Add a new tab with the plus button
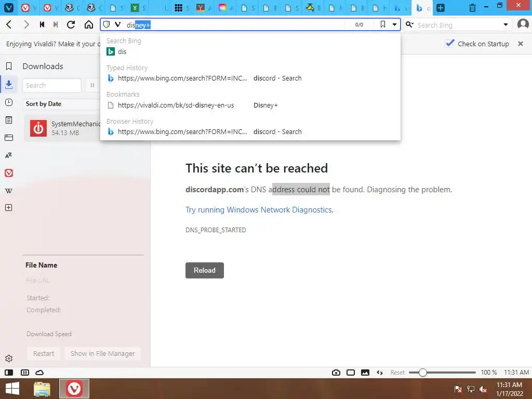This screenshot has height=399, width=532. pyautogui.click(x=441, y=7)
